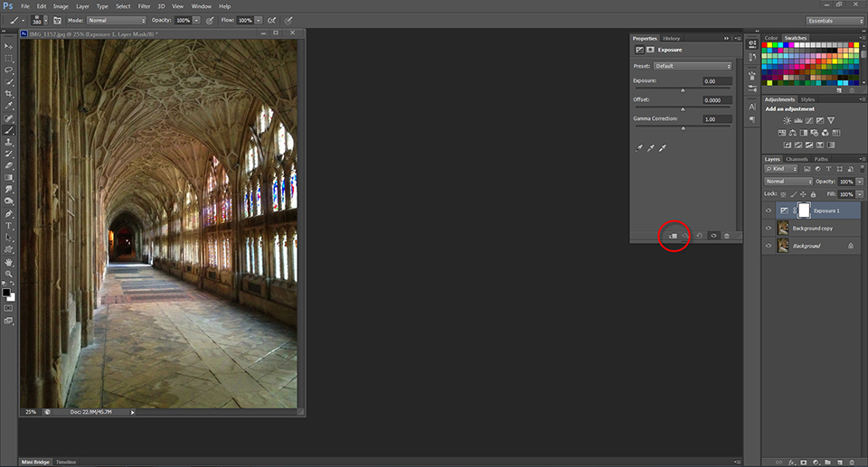Delete adjustment via Properties trash icon
This screenshot has width=868, height=467.
pos(727,236)
